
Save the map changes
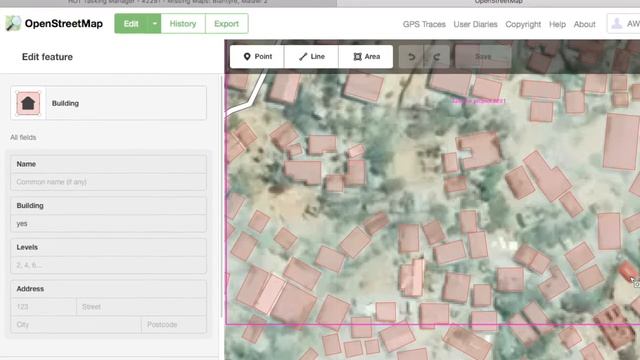(x=483, y=56)
